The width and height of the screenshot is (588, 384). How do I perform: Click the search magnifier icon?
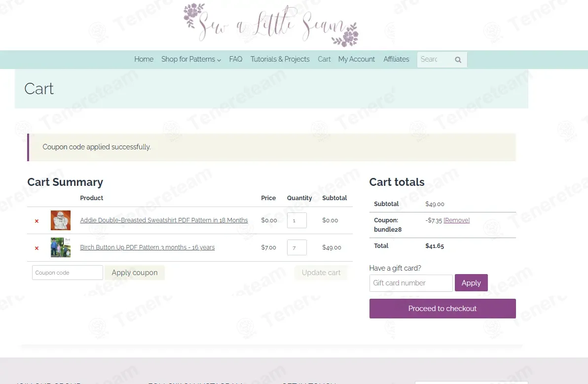click(x=458, y=60)
